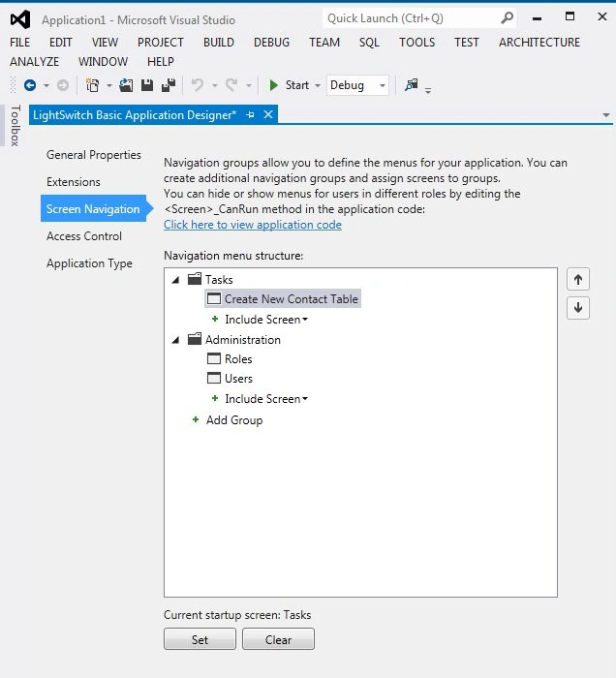Switch to the Extensions page
The width and height of the screenshot is (616, 678).
point(74,182)
